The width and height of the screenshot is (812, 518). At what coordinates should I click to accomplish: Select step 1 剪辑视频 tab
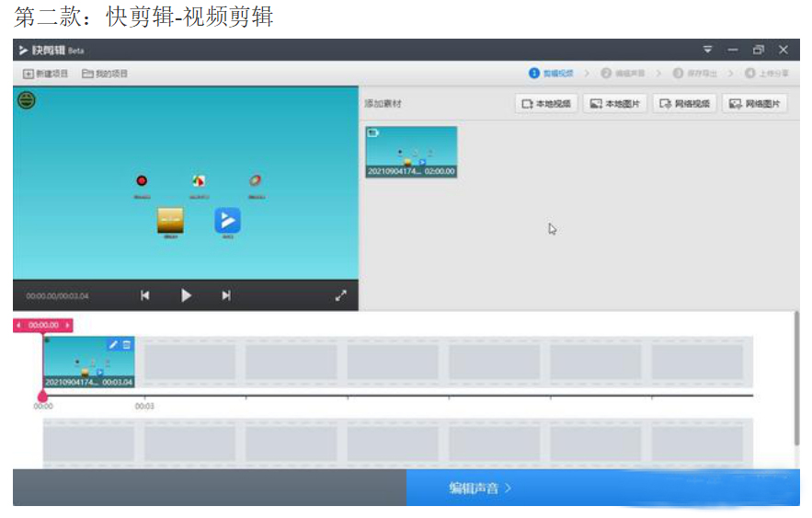tap(551, 73)
